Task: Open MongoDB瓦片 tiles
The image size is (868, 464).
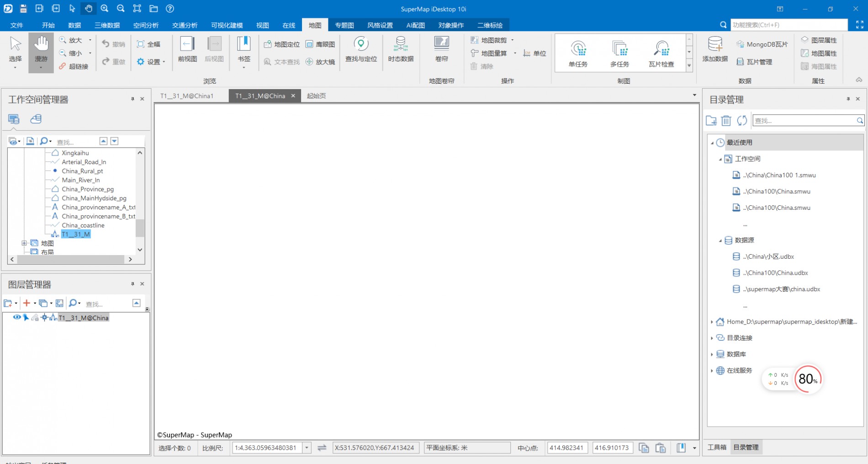Action: pos(762,44)
